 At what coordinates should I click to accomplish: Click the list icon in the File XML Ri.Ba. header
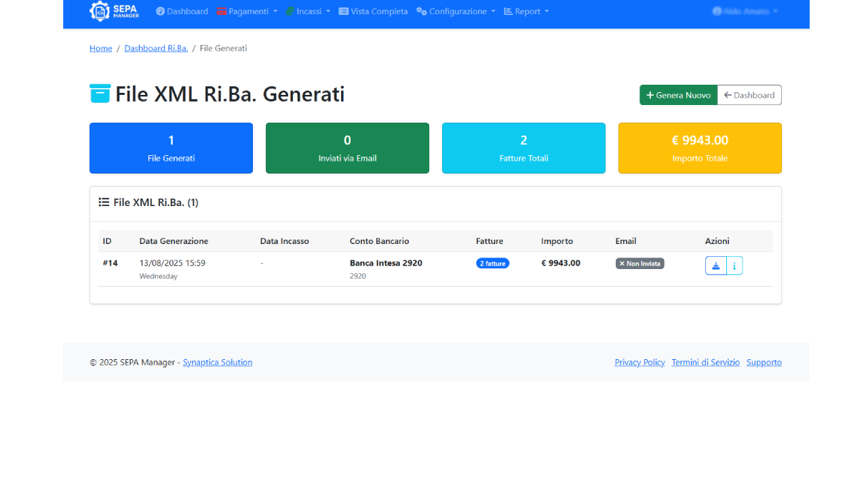point(104,202)
